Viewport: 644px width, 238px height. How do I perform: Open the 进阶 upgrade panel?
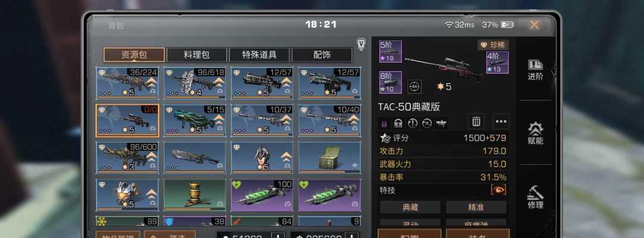(535, 70)
